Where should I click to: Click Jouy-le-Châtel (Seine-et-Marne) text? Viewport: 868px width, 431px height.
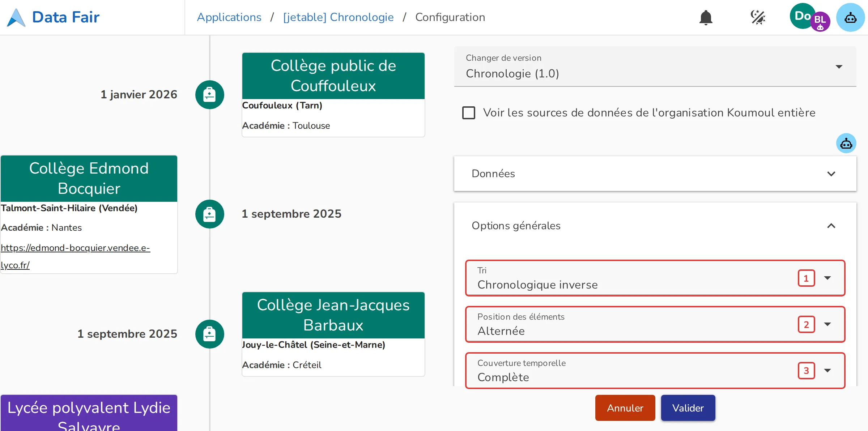[x=314, y=345]
